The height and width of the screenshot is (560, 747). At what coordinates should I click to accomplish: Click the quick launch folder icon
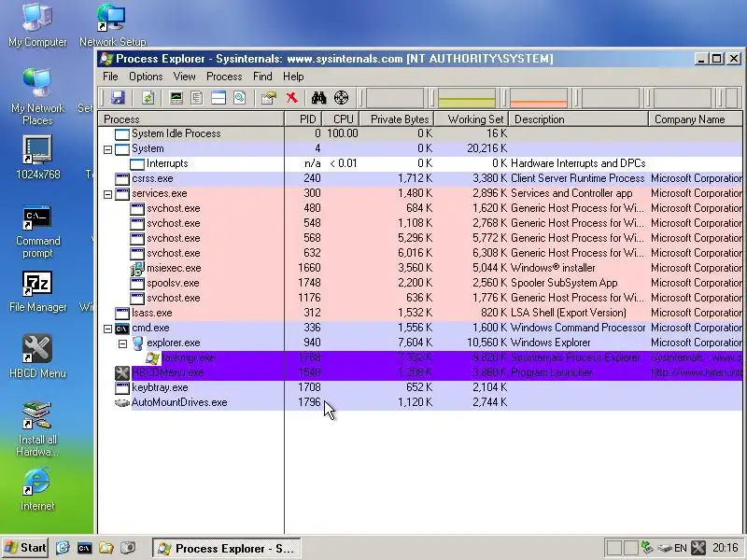(106, 548)
